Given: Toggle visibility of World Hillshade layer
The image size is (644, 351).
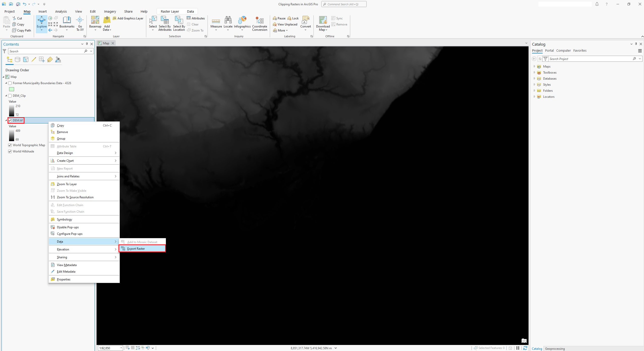Looking at the screenshot, I should (x=10, y=151).
